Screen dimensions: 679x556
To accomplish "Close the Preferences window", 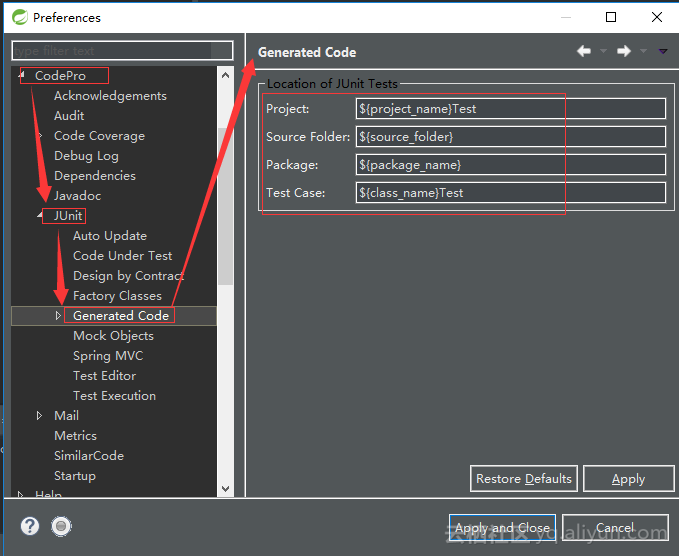I will (x=656, y=17).
